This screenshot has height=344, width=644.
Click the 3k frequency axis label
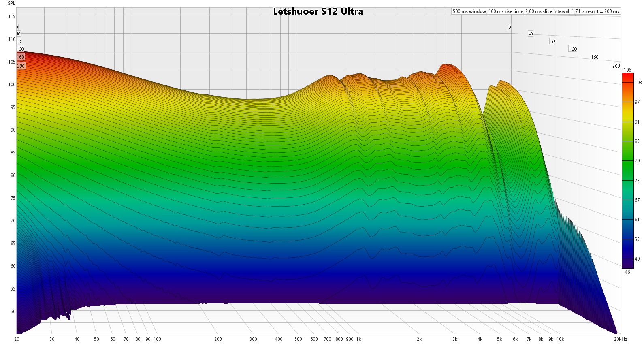(455, 339)
